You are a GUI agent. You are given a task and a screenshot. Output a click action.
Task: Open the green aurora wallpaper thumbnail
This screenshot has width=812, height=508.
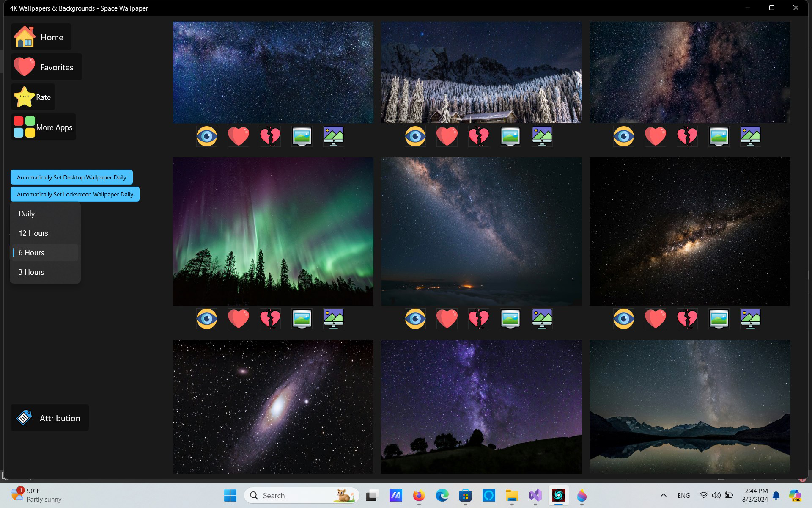[x=273, y=232]
